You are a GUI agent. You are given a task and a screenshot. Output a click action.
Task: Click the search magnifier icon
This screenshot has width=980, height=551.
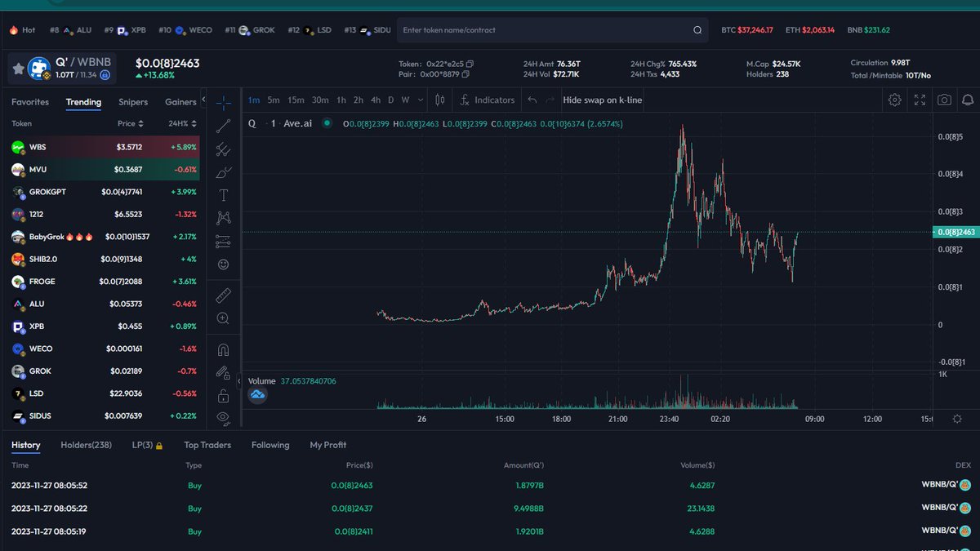[697, 30]
